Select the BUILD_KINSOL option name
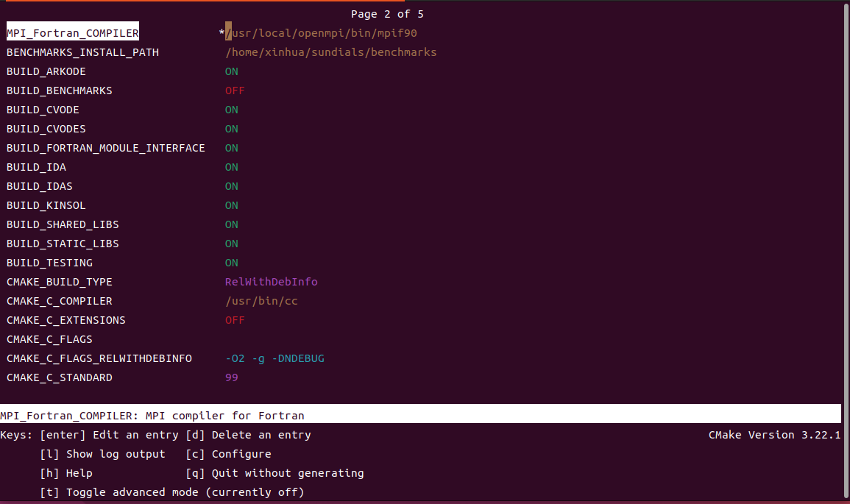This screenshot has height=504, width=850. (x=46, y=205)
